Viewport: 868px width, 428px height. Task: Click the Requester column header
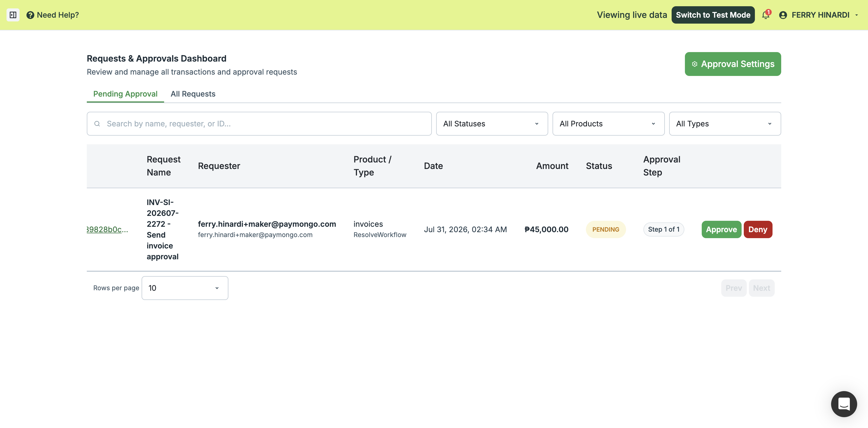point(219,166)
